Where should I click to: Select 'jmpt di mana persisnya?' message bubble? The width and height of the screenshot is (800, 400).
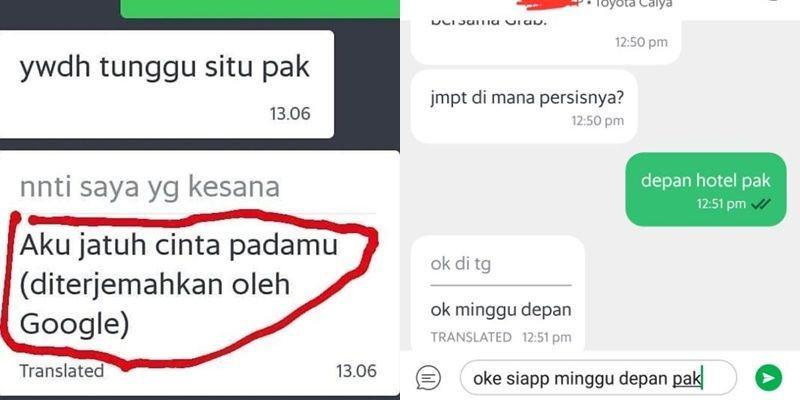point(524,107)
